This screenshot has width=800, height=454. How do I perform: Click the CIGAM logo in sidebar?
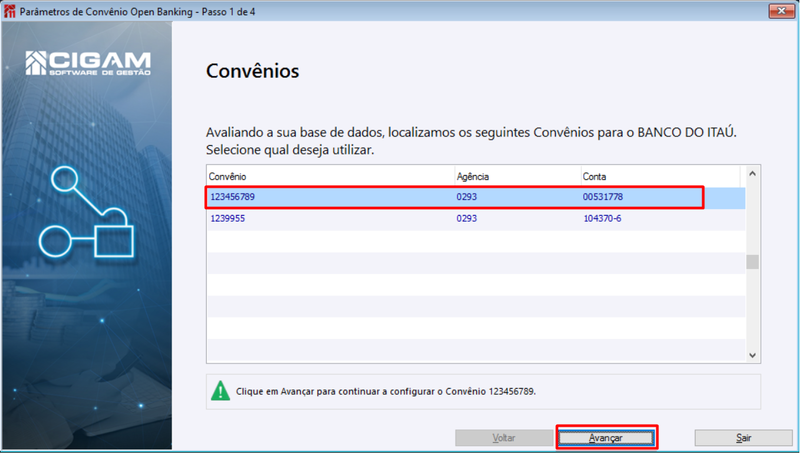88,63
